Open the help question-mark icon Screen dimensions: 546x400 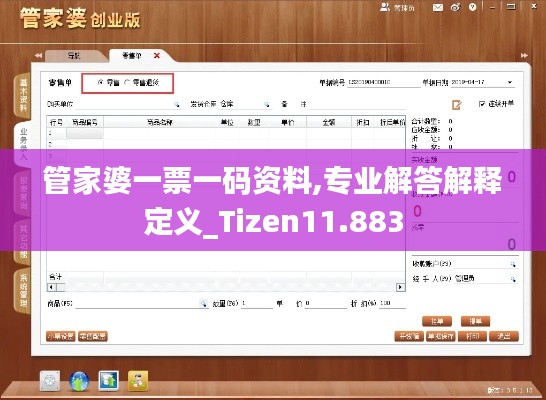472,7
